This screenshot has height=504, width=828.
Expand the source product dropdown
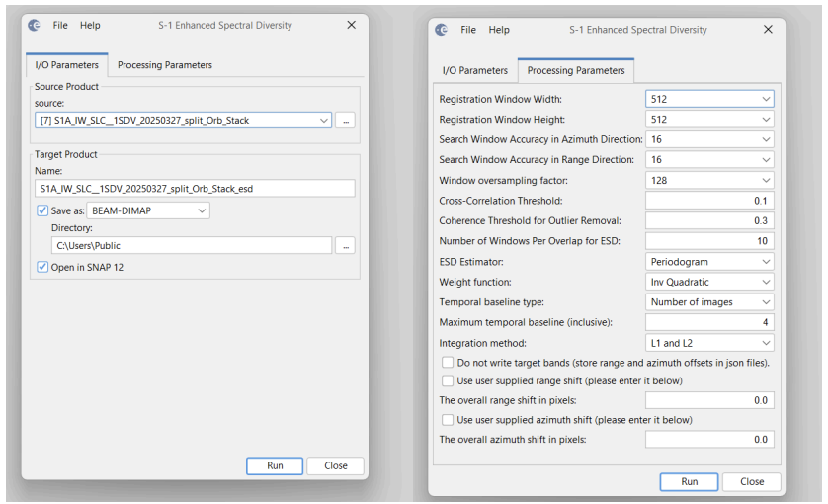(x=183, y=120)
